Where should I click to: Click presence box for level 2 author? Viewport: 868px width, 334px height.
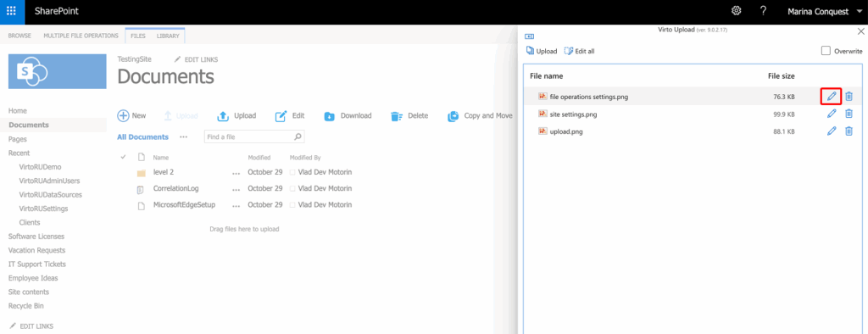click(x=292, y=173)
